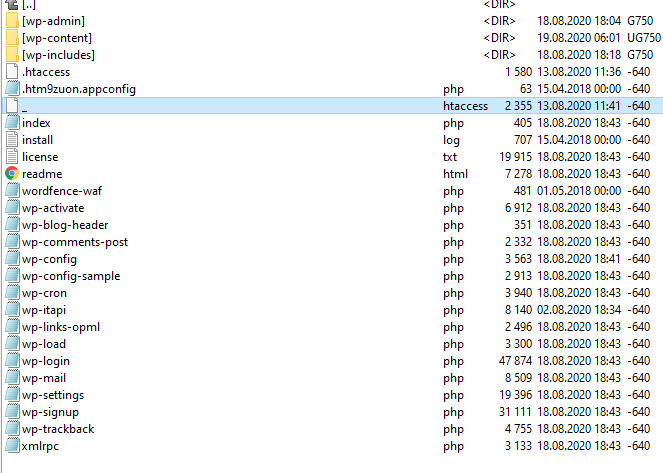Click the index php file icon

click(x=12, y=123)
